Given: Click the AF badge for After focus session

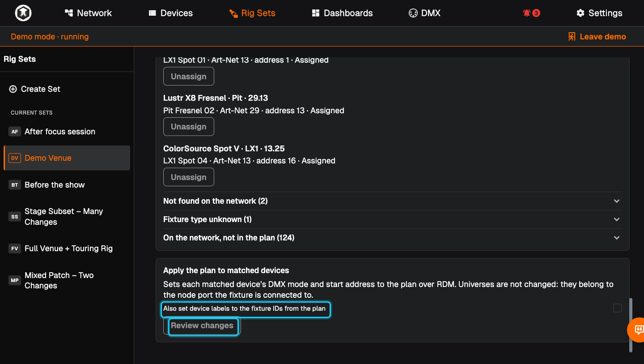Looking at the screenshot, I should (x=15, y=132).
